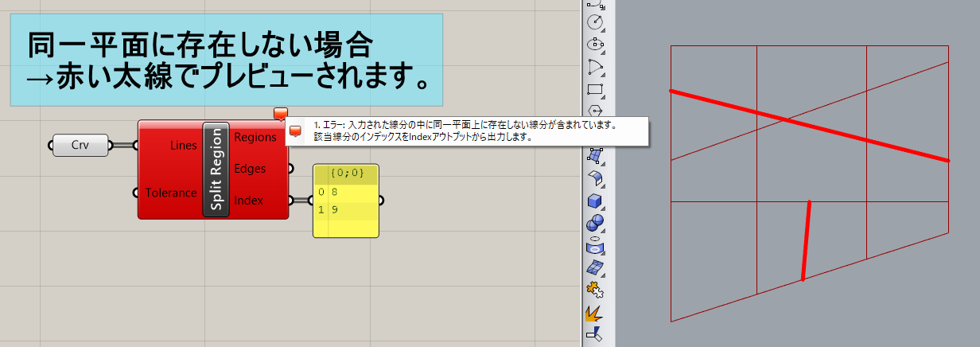The image size is (980, 347).
Task: Click the puzzle piece toolbar icon
Action: (594, 289)
